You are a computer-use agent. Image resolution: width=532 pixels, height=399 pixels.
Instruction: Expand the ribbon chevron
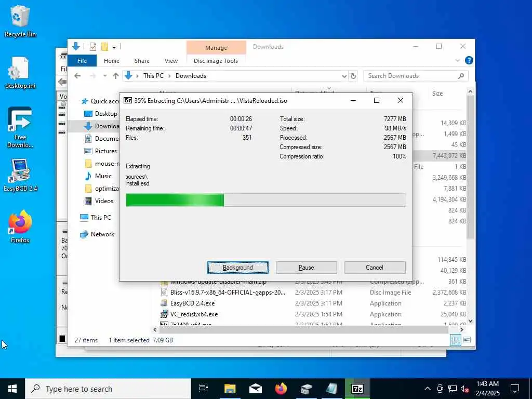click(457, 60)
